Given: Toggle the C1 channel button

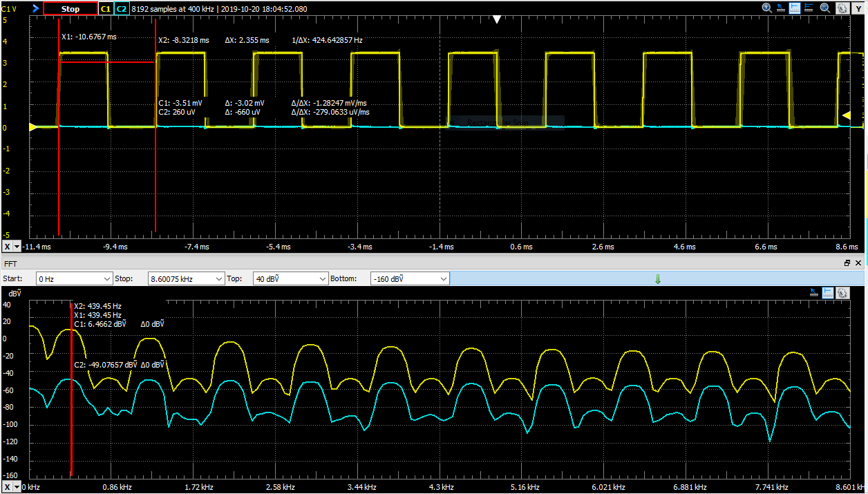Looking at the screenshot, I should pyautogui.click(x=105, y=9).
